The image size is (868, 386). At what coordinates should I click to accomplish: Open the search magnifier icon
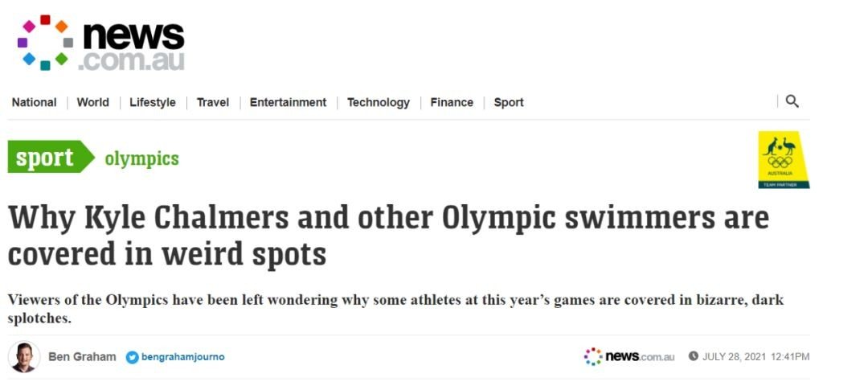tap(792, 101)
